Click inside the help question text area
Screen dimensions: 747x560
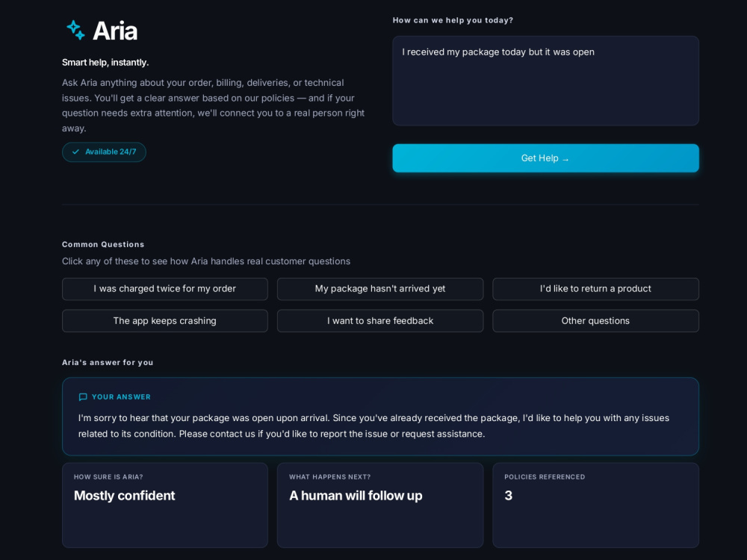coord(545,81)
